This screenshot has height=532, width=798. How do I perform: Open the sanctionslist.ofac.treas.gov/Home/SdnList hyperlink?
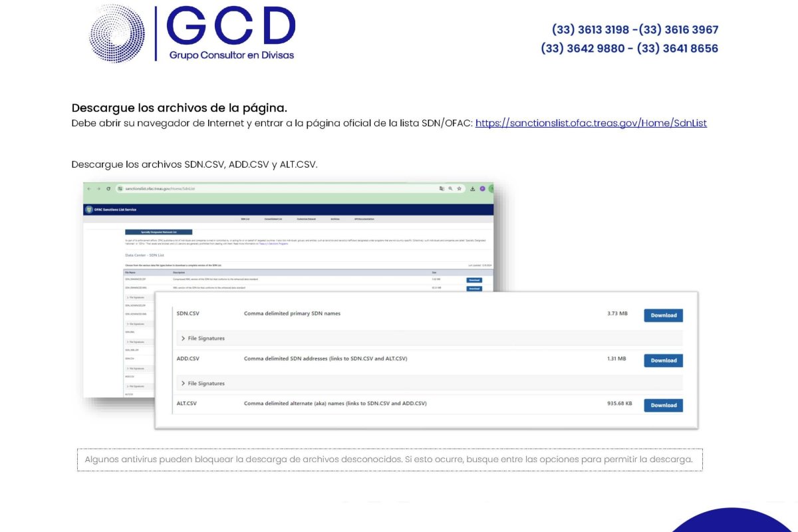point(591,123)
